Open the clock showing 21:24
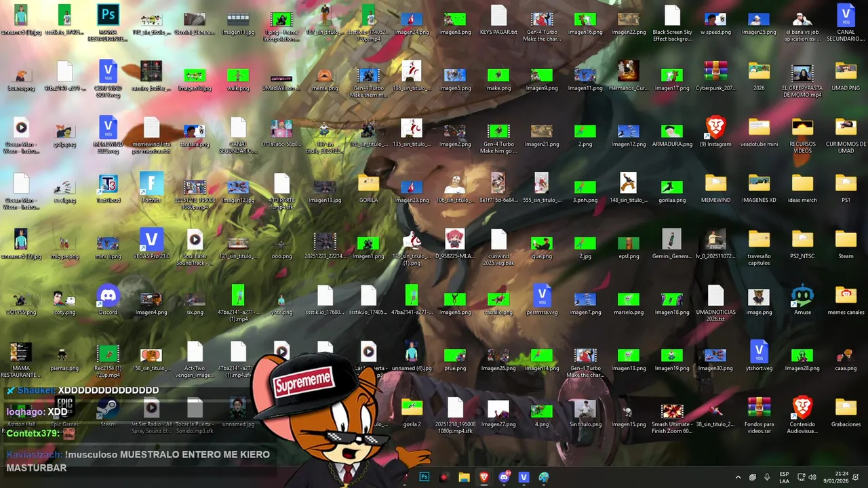The image size is (868, 488). [835, 477]
